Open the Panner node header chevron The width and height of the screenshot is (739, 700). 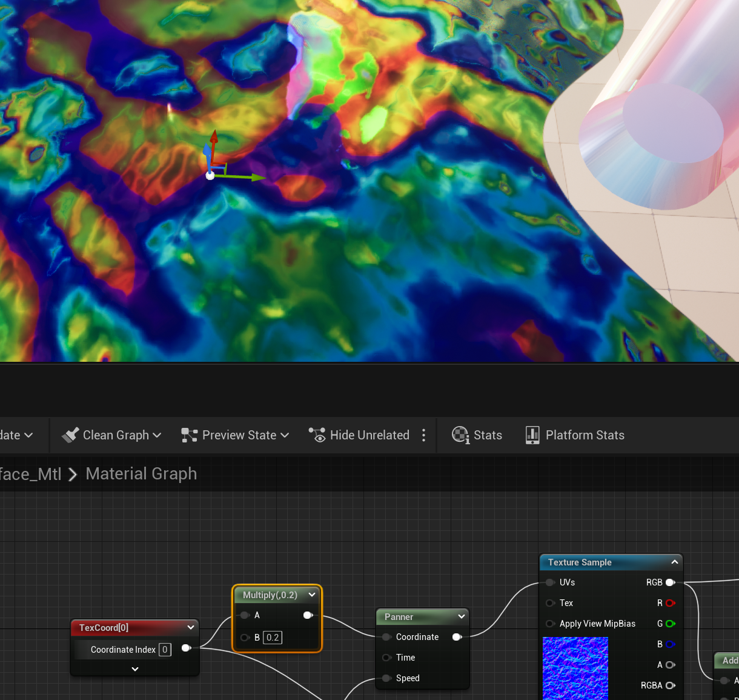[462, 617]
